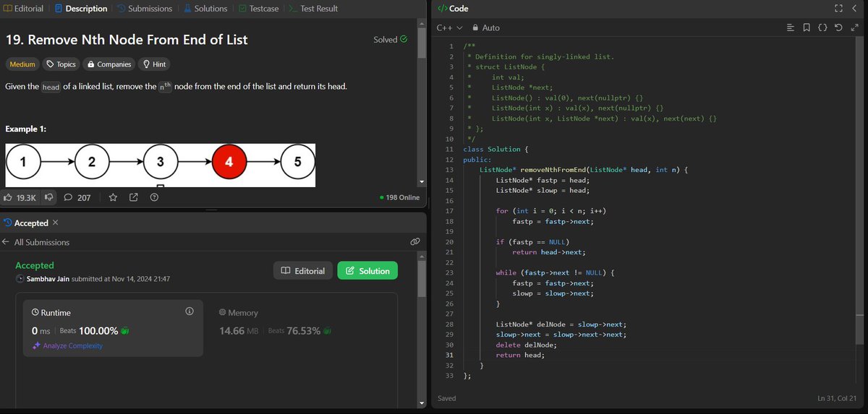Upvote the problem with 19.3K likes
The image size is (868, 414).
(x=20, y=197)
